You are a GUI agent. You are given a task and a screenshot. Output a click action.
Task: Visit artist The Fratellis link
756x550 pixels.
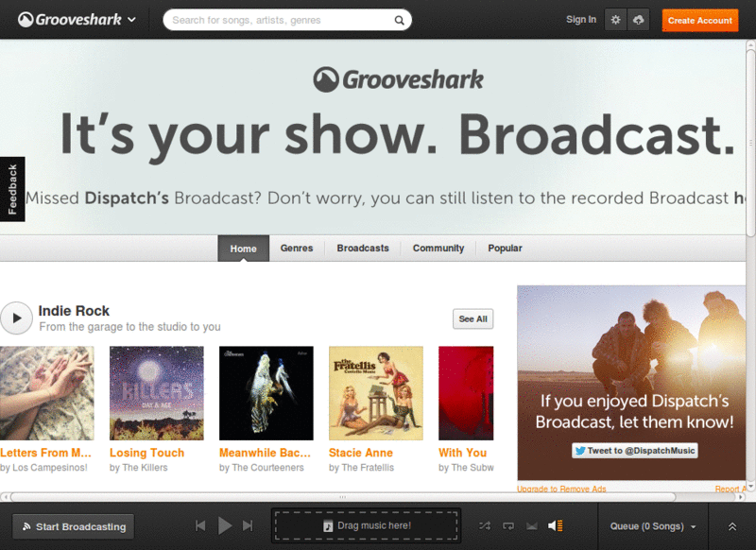point(368,468)
